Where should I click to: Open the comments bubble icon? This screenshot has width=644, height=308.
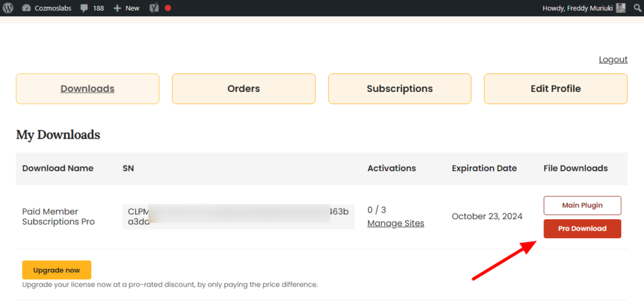84,8
